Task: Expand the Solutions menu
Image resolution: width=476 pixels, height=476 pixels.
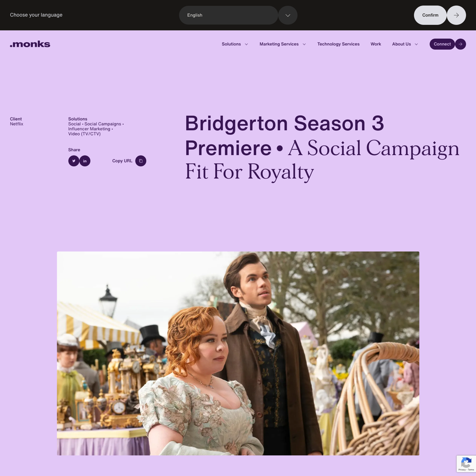Action: pos(235,44)
